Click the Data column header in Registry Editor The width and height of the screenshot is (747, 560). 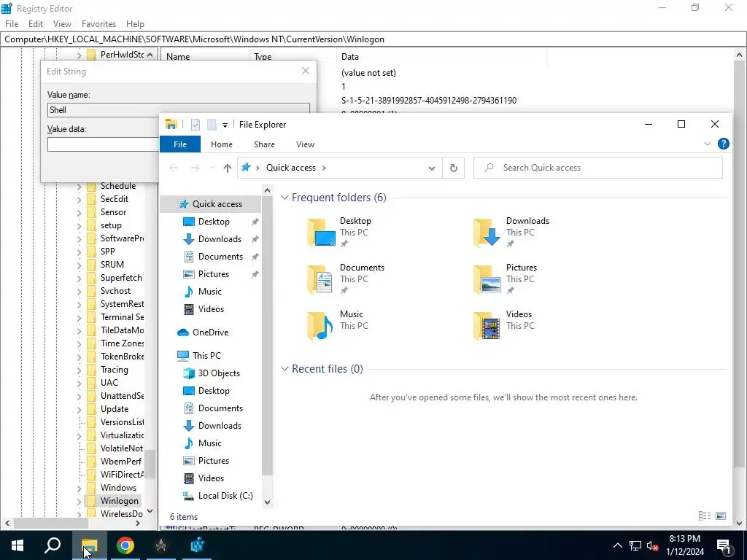(441, 57)
